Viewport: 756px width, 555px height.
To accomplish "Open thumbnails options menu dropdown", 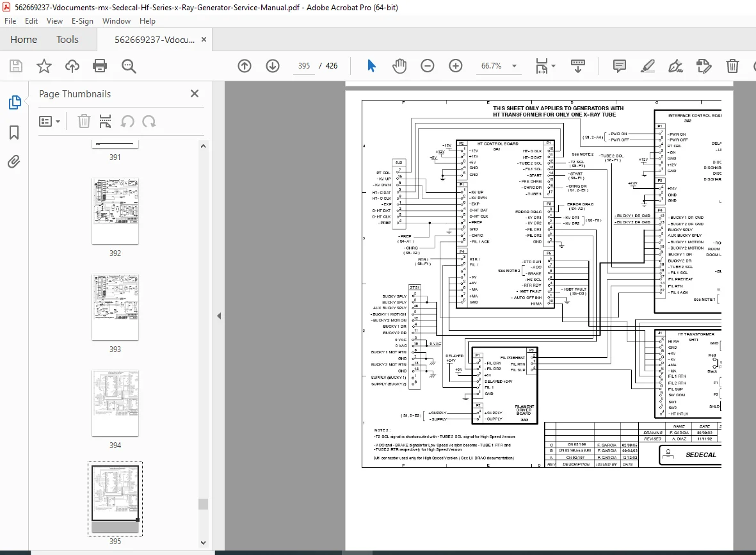I will click(50, 122).
